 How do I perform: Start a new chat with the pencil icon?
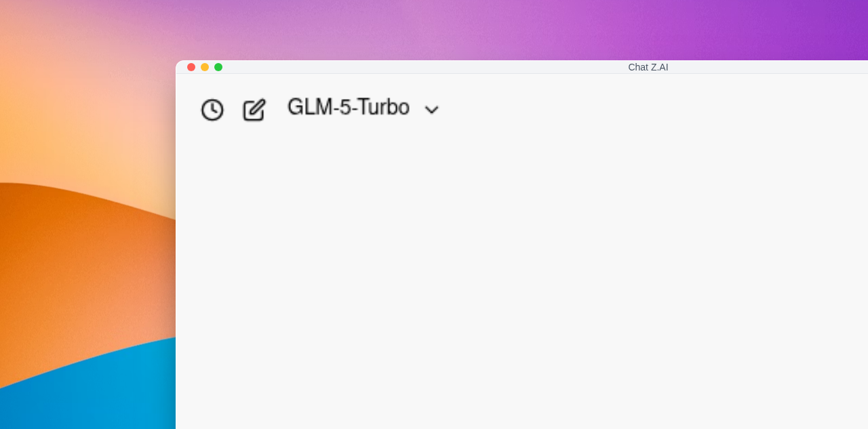tap(254, 110)
